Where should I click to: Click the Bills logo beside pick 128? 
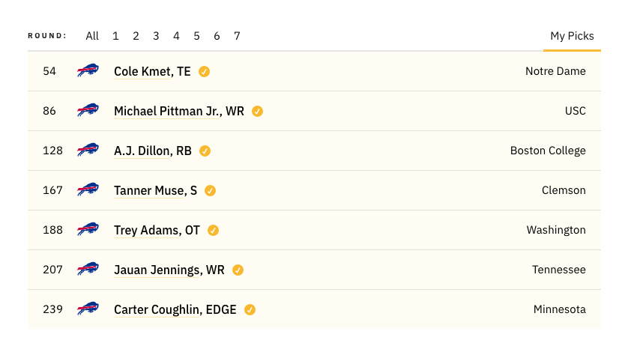click(x=88, y=150)
